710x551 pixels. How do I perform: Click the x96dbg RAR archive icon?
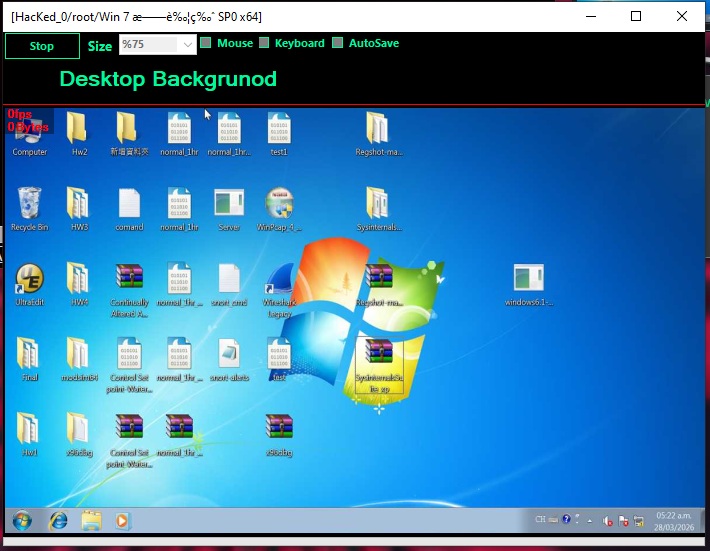point(279,430)
